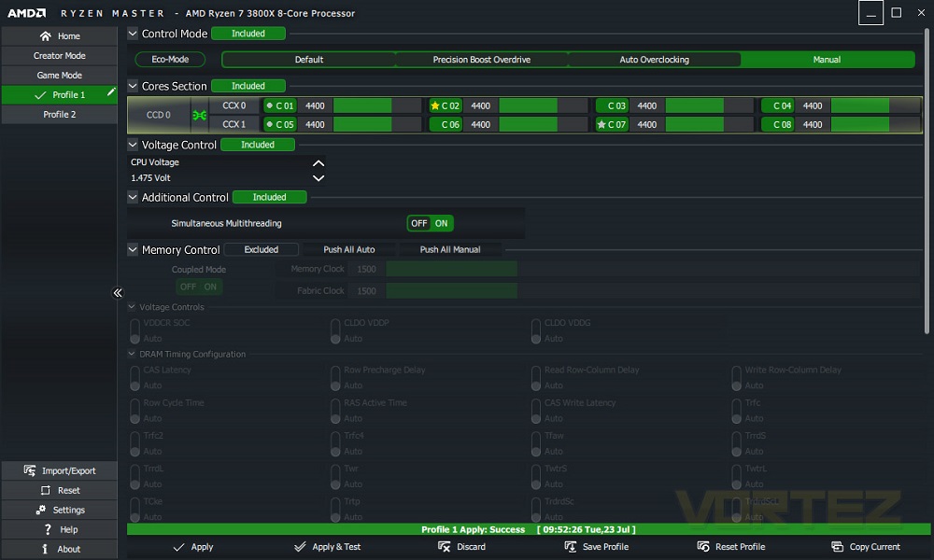
Task: Click the C 01 core speed bar
Action: click(377, 105)
